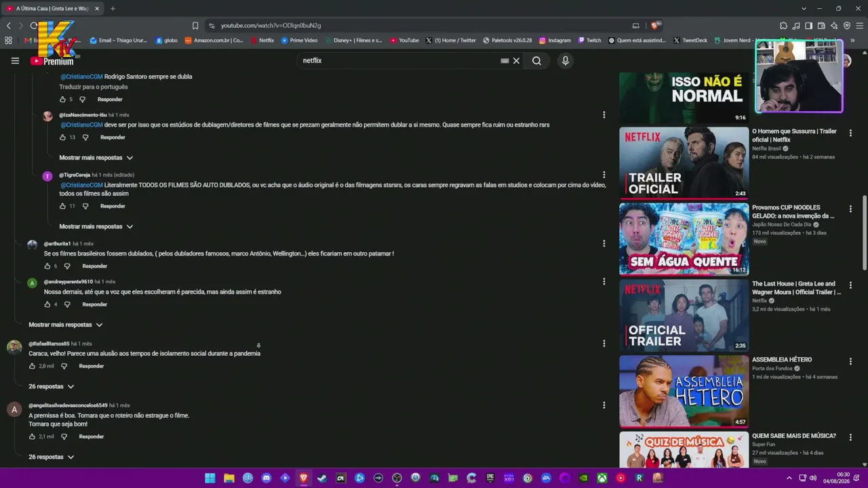Start voice search with the microphone

565,60
